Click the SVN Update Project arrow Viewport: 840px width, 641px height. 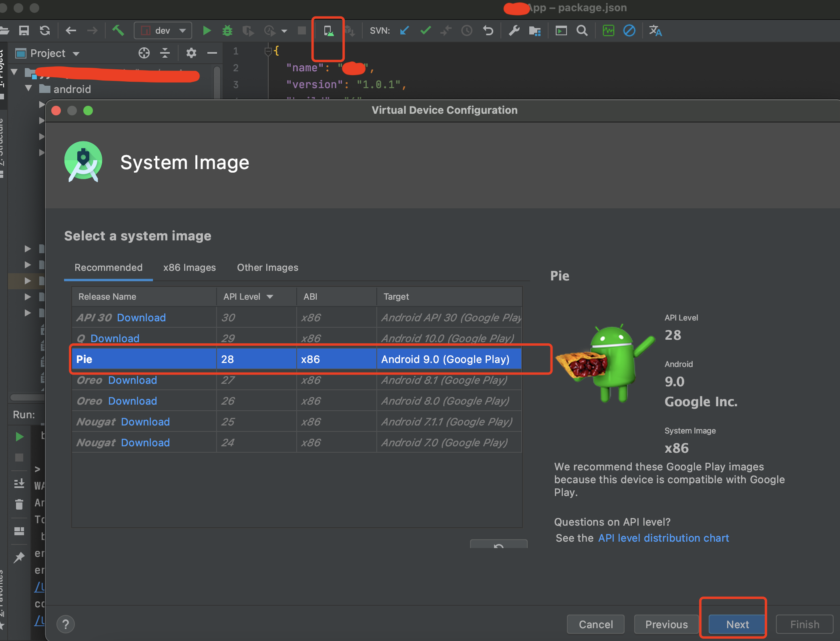(x=404, y=31)
